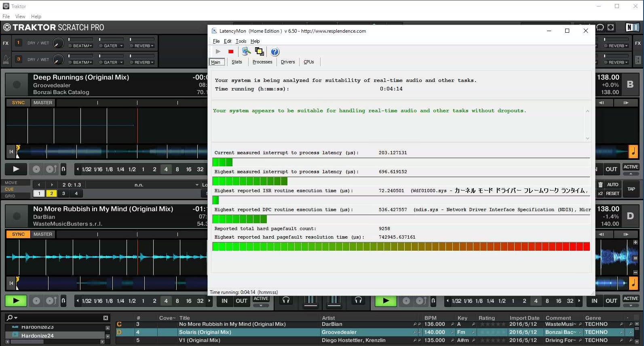
Task: Adjust DRY/WET knob on FX unit 1
Action: coord(58,43)
